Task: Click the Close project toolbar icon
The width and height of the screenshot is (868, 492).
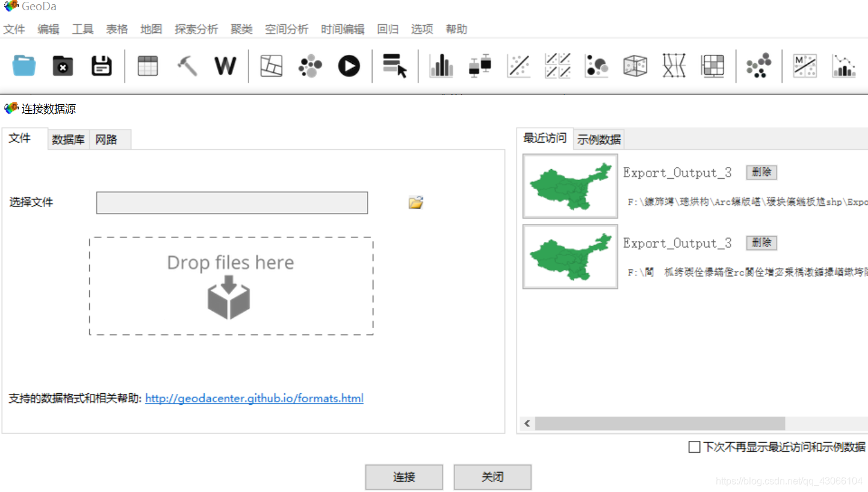Action: tap(63, 66)
